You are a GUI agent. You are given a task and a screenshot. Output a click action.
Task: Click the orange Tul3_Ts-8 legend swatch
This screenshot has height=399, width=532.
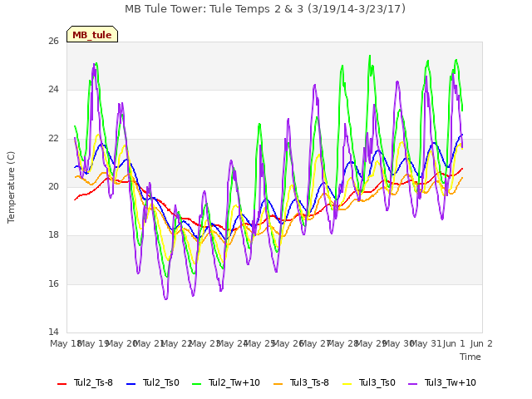(x=278, y=384)
